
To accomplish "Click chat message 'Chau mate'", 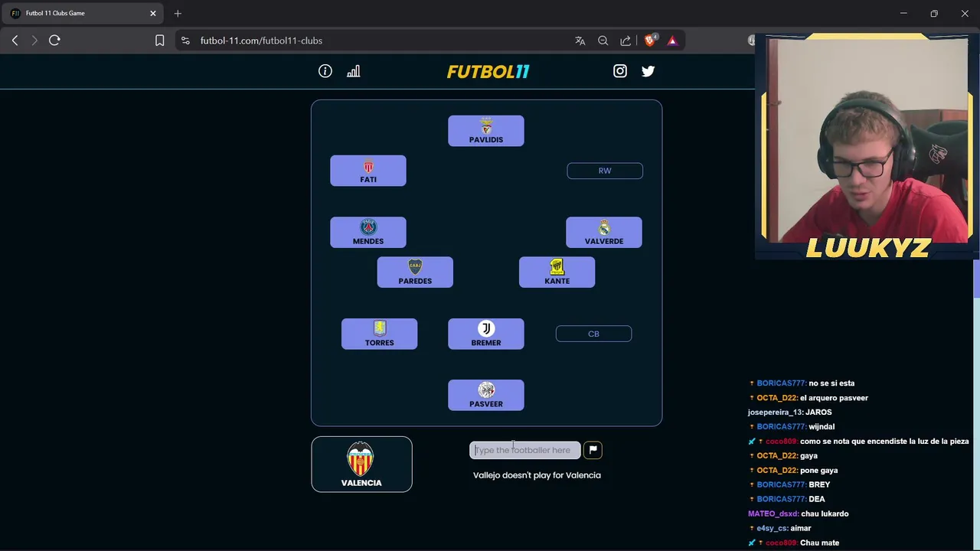I will point(819,543).
